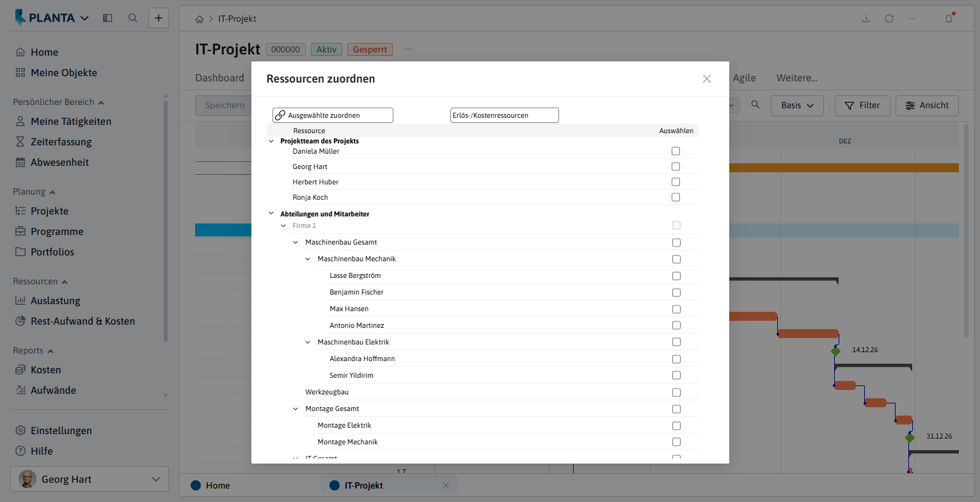This screenshot has height=502, width=980.
Task: Click the notification bell icon
Action: [x=949, y=19]
